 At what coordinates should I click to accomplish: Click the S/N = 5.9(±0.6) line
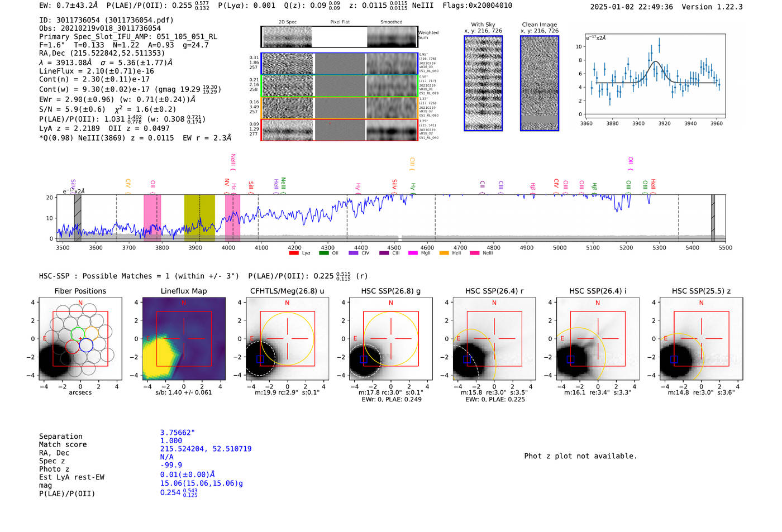coord(72,109)
